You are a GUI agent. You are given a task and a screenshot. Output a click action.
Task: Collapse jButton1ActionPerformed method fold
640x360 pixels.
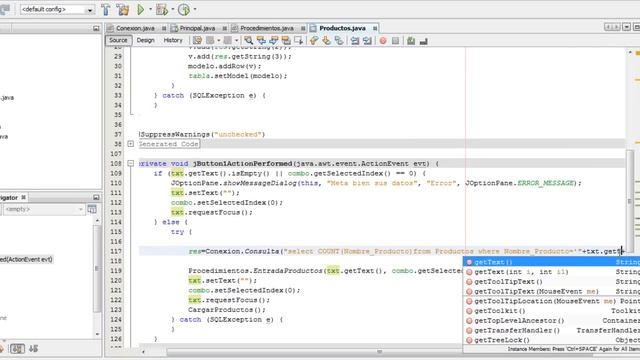[x=131, y=163]
